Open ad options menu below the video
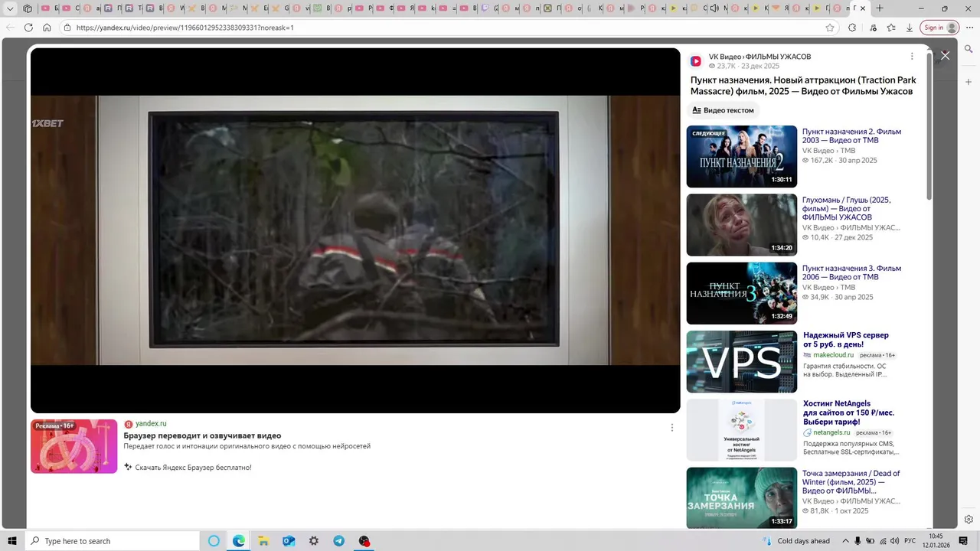Image resolution: width=980 pixels, height=551 pixels. click(671, 428)
